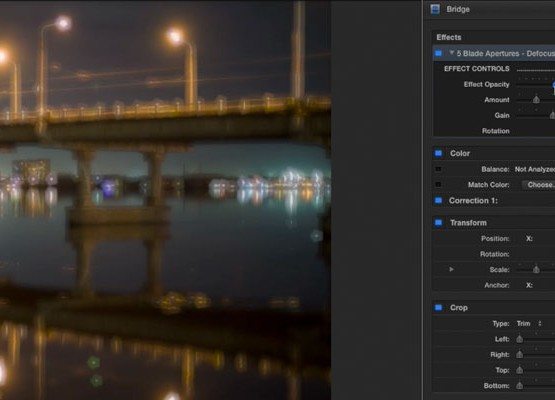Click the bridge image in the viewer

[165, 200]
